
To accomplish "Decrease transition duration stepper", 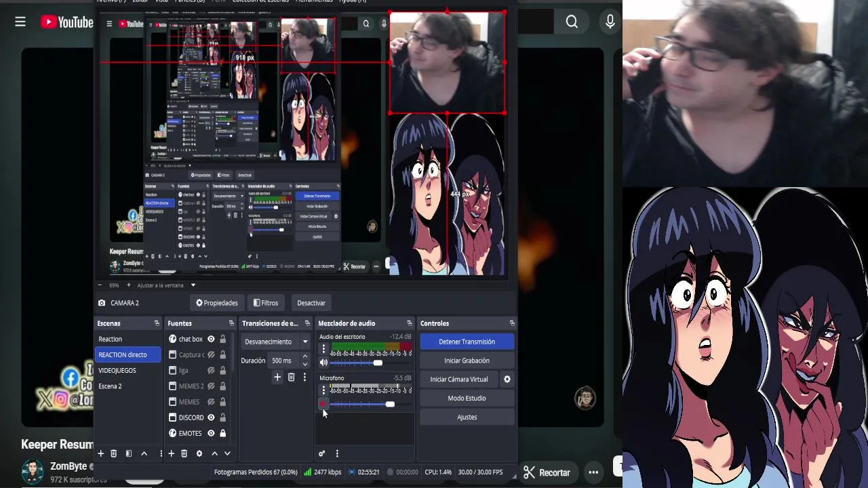I will [x=304, y=364].
